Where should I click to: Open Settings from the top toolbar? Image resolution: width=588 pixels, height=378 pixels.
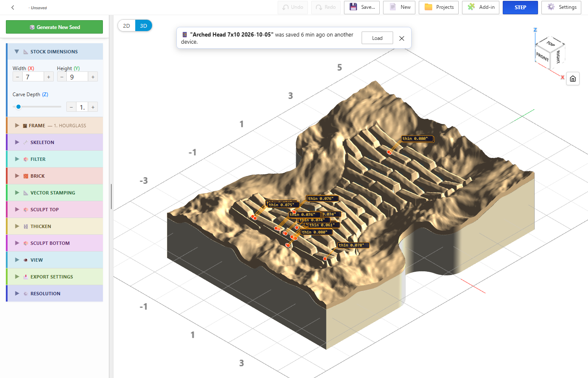tap(562, 8)
